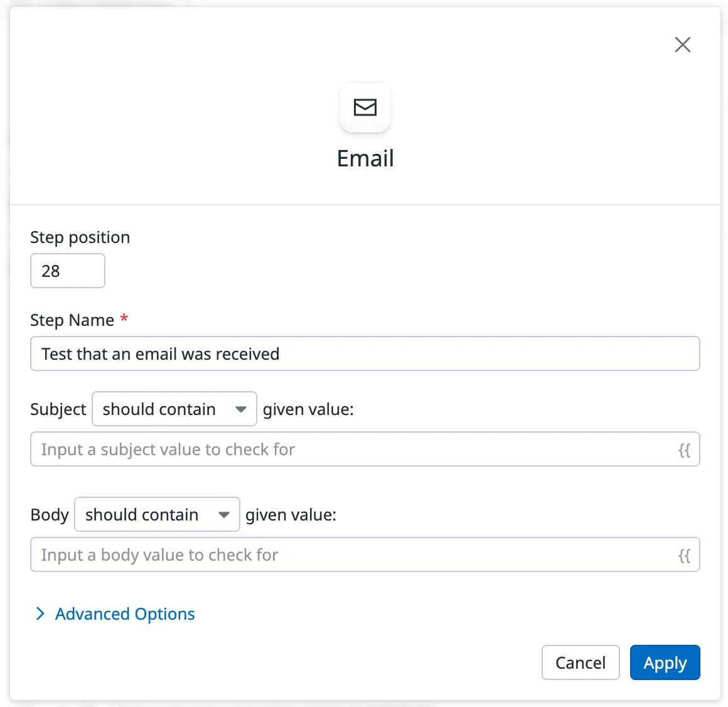Close the Email step dialog
Screen dimensions: 728x707
tap(682, 45)
